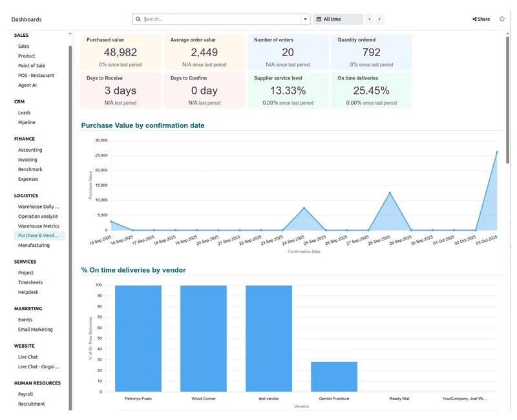517x420 pixels.
Task: Open the Sales dashboard
Action: coord(24,46)
